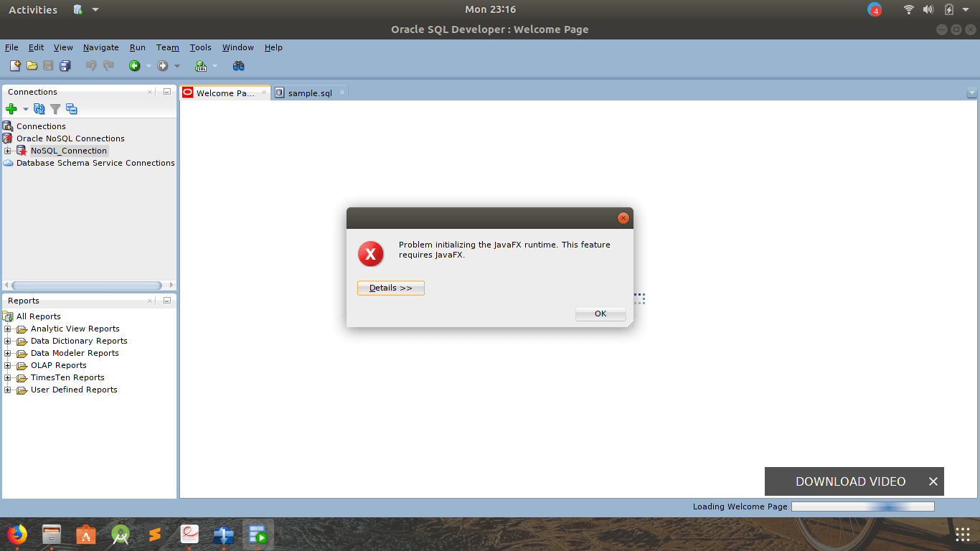Open the document list dropdown at tab bar right
980x551 pixels.
(x=972, y=93)
